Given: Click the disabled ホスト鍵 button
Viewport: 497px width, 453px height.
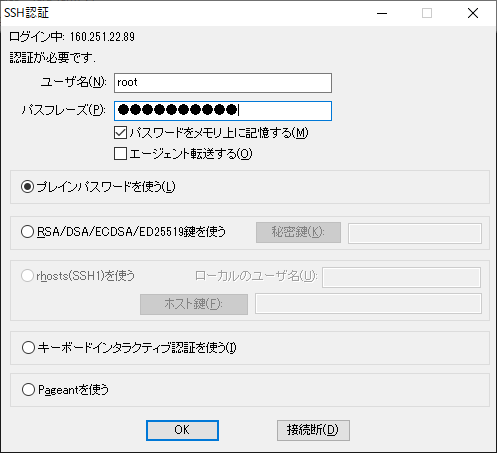Looking at the screenshot, I should (x=194, y=304).
